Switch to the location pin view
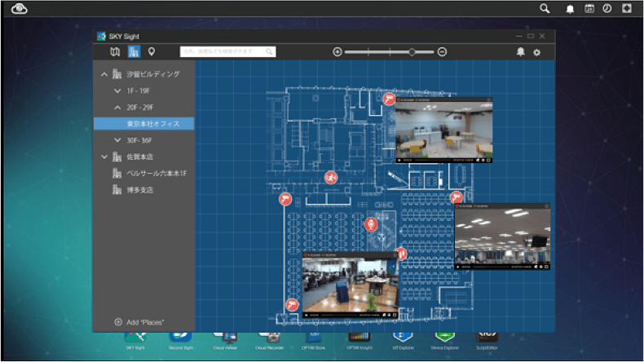 pos(152,52)
